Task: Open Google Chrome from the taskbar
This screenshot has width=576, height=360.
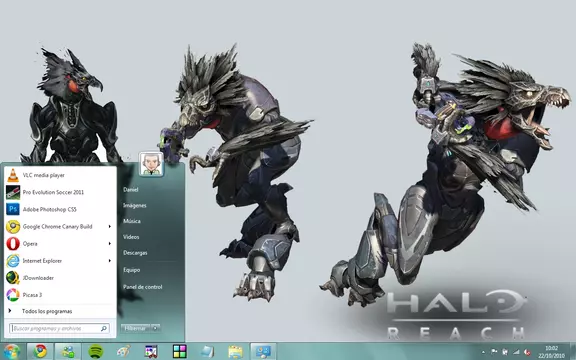Action: [x=40, y=352]
